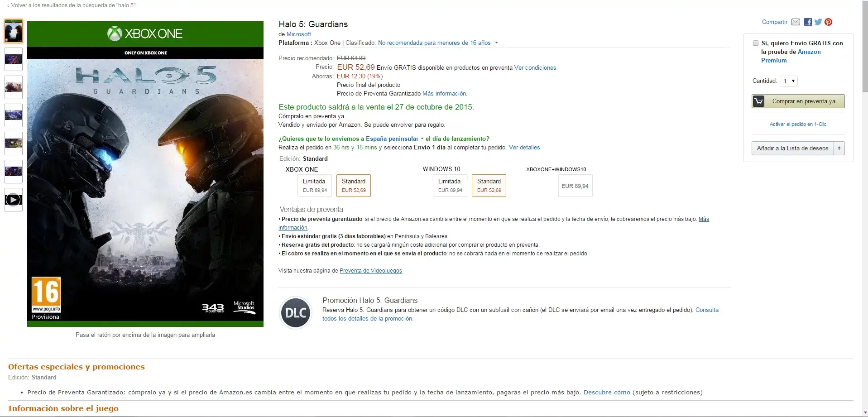Go back to halo 5 search results
The height and width of the screenshot is (417, 868).
[72, 5]
